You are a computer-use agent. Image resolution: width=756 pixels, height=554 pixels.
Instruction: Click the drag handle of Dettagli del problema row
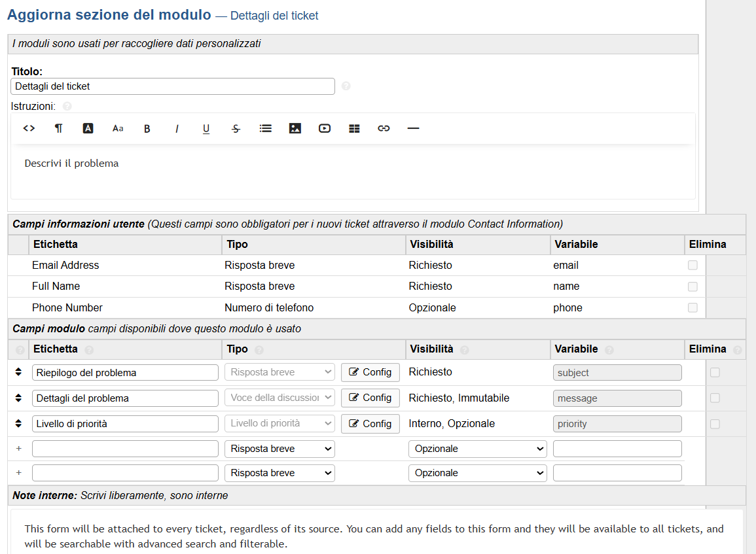point(18,398)
